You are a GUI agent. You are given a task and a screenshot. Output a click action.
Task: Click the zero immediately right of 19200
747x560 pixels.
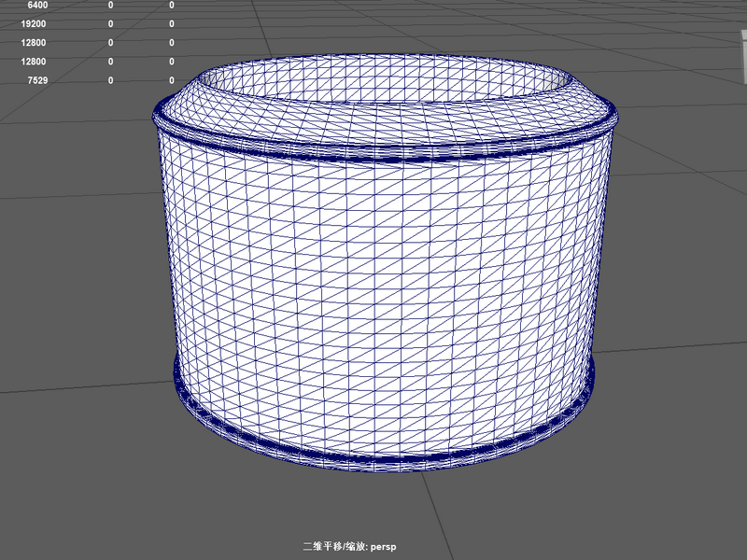110,24
